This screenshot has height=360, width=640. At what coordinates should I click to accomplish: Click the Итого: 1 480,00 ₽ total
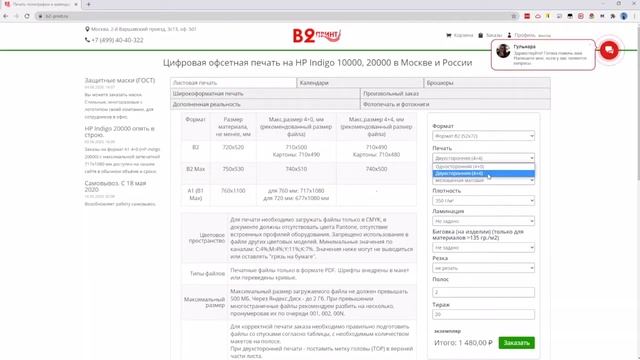pyautogui.click(x=463, y=343)
